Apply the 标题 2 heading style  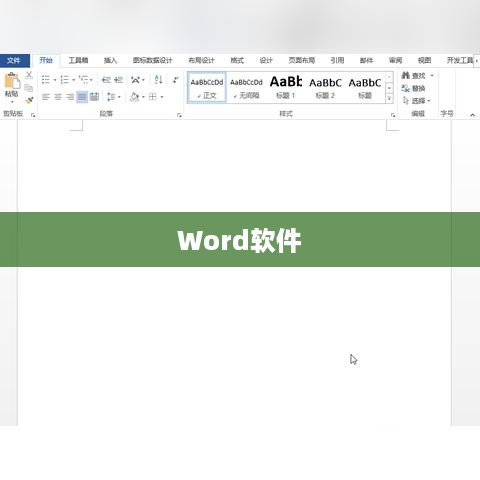325,88
